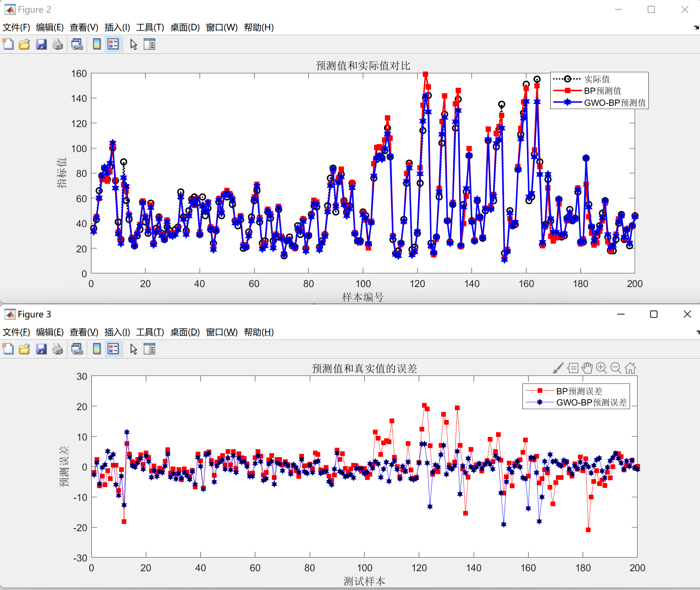Click the Zoom Out magnifier in Figure 3
This screenshot has width=700, height=590.
point(616,368)
